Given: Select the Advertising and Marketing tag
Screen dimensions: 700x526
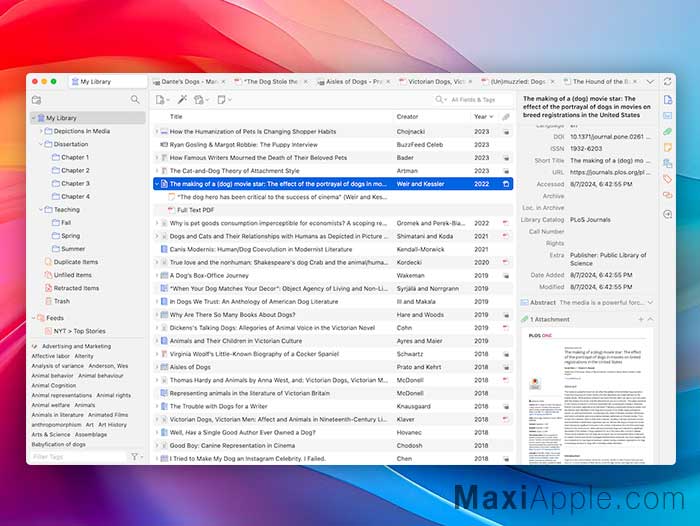Looking at the screenshot, I should point(76,346).
